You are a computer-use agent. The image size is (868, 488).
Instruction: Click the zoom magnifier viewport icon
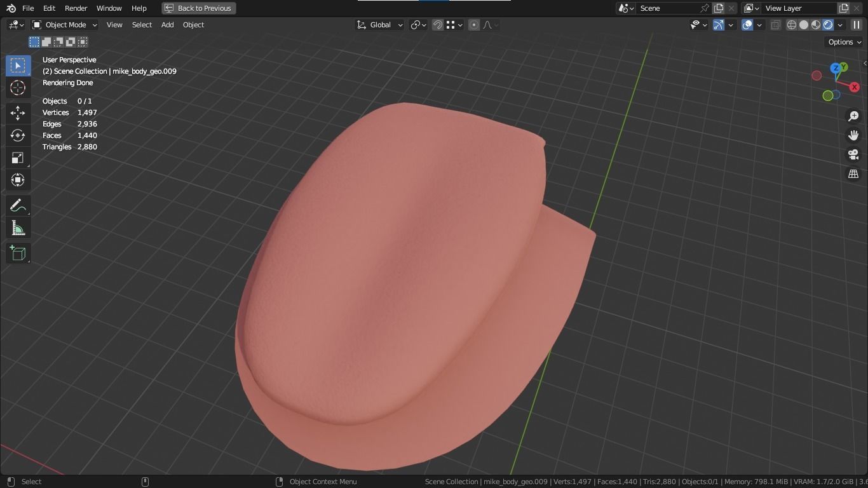(x=853, y=116)
